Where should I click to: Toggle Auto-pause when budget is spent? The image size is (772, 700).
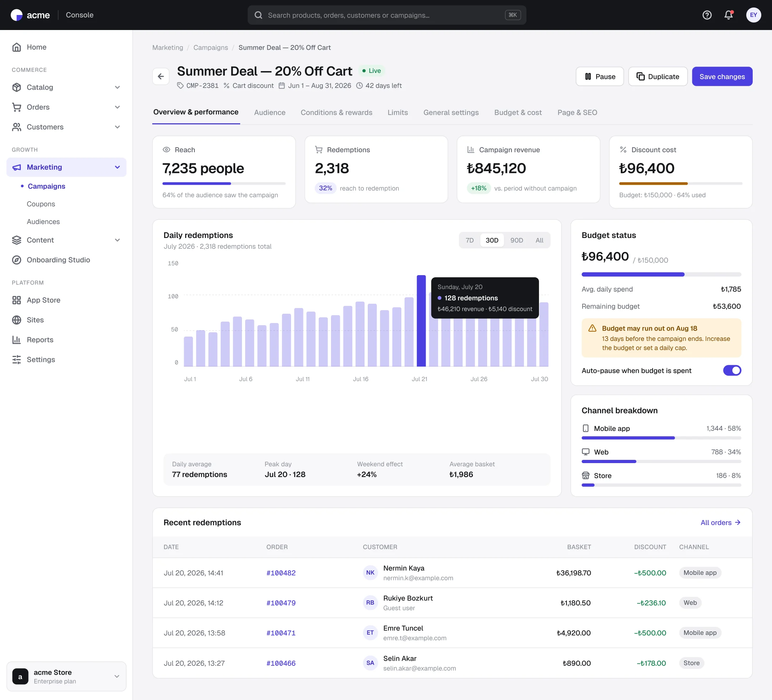(x=732, y=371)
